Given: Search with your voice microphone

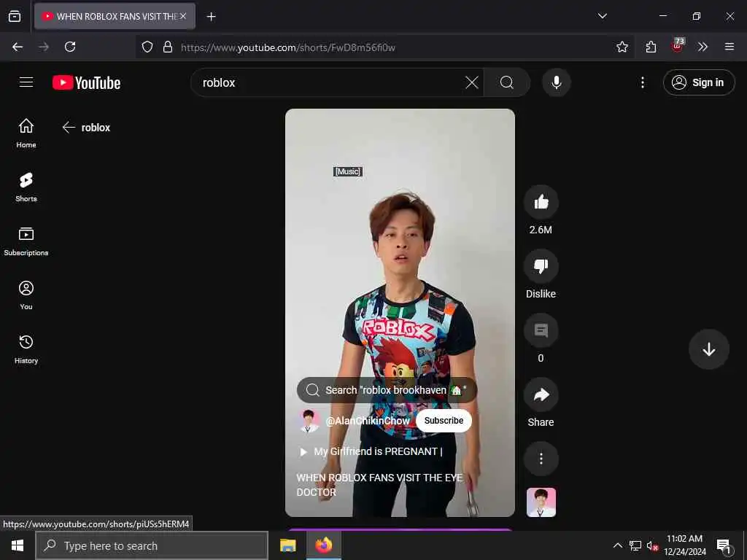Looking at the screenshot, I should (556, 82).
